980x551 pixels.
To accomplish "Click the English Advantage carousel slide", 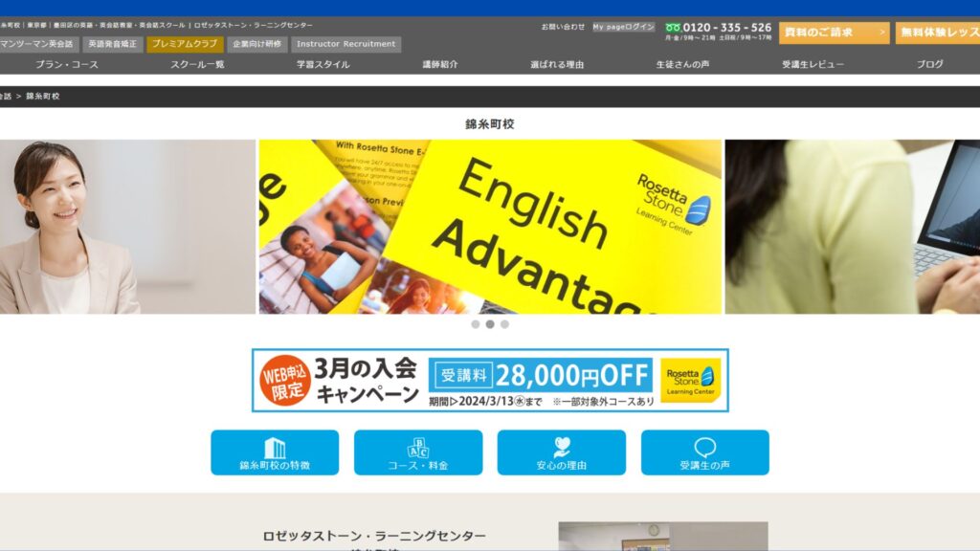I will coord(490,227).
